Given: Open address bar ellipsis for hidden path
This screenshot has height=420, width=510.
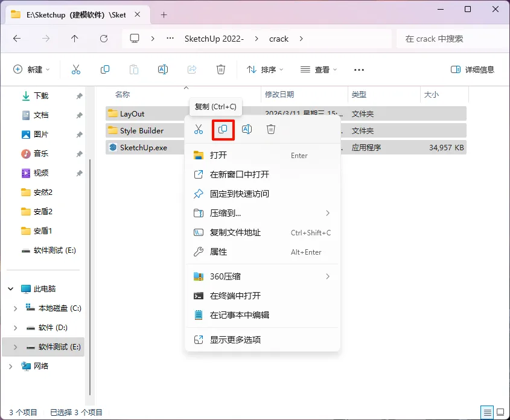Looking at the screenshot, I should pos(170,39).
